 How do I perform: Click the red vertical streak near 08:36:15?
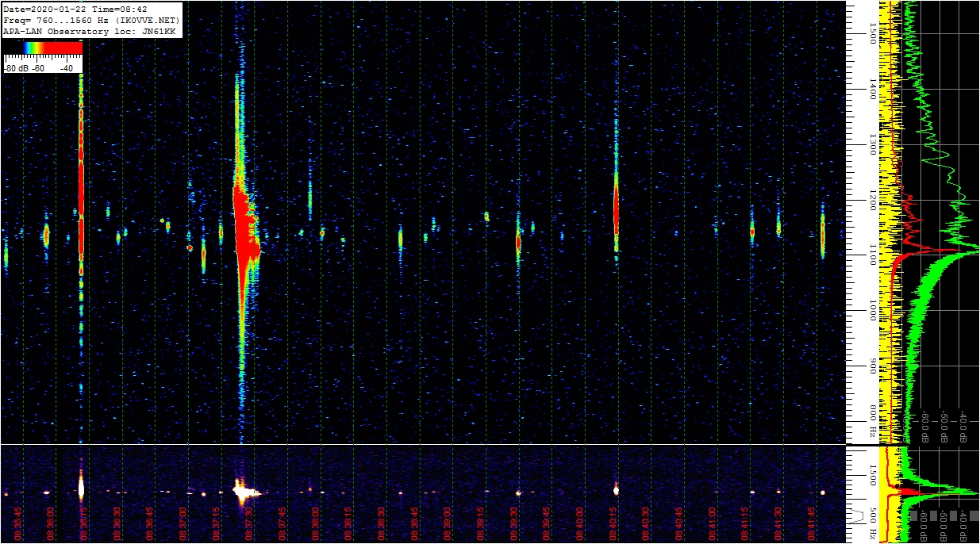tap(80, 190)
